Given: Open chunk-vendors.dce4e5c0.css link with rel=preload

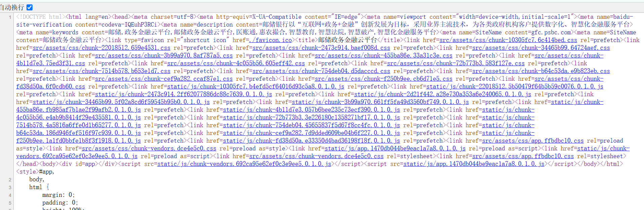Looking at the screenshot, I should coord(149,148).
